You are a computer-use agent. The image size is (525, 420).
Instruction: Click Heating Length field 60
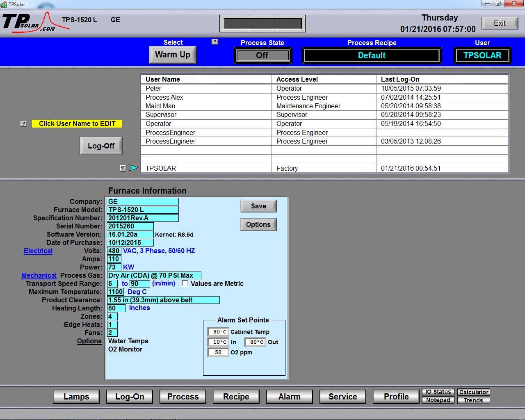116,308
